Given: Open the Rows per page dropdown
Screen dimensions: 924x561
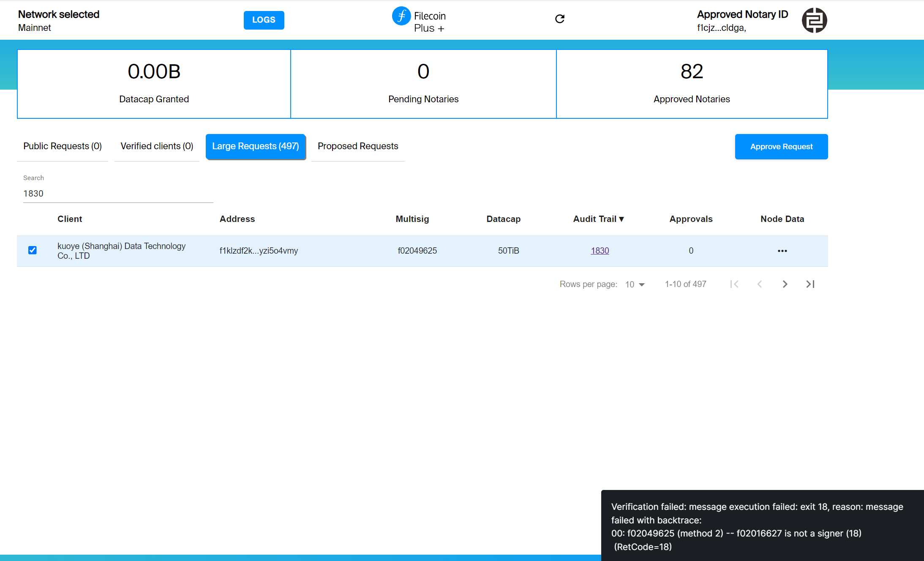Looking at the screenshot, I should pos(635,284).
